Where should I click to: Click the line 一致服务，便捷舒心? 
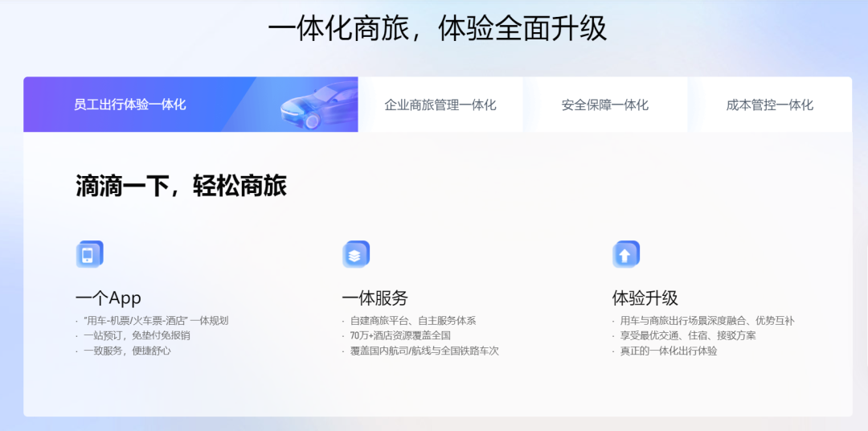(127, 351)
